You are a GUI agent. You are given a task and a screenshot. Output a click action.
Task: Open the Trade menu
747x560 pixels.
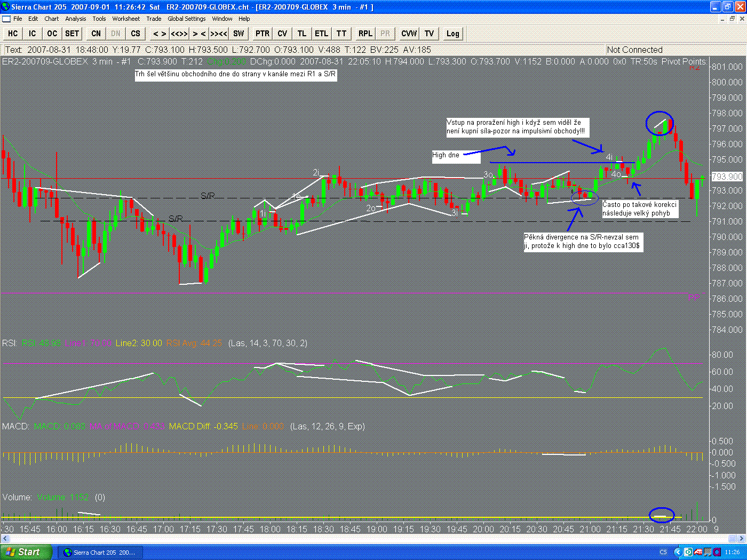pyautogui.click(x=154, y=19)
